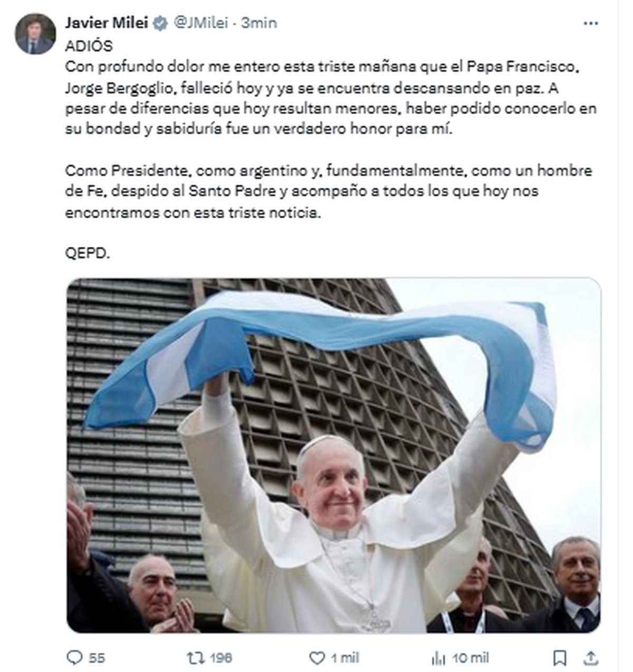The image size is (633, 672).
Task: Bookmark this tweet
Action: [560, 658]
